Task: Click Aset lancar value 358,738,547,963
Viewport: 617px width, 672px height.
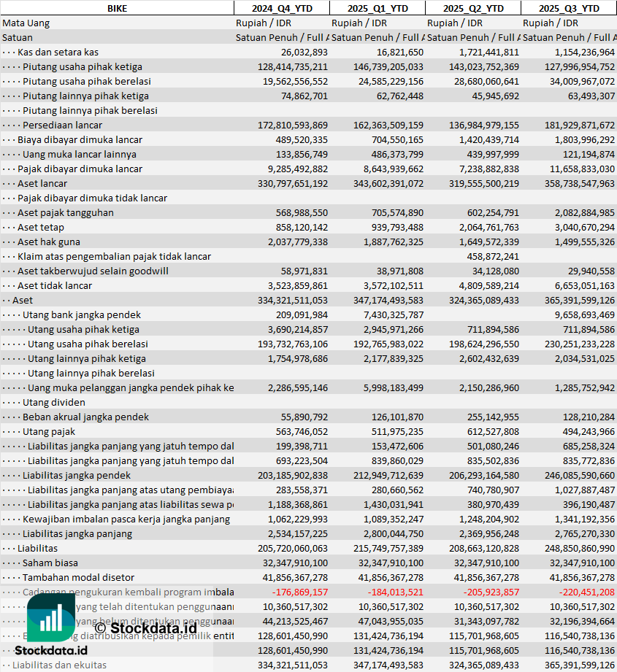Action: click(580, 183)
